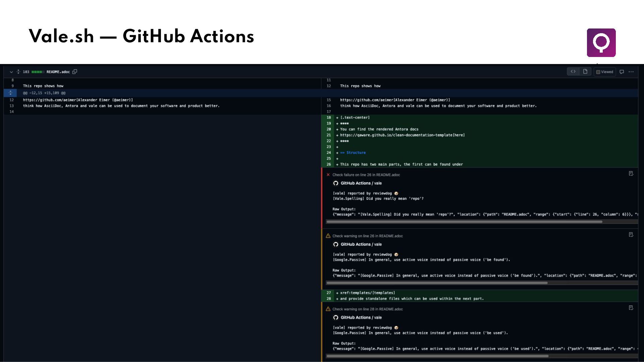This screenshot has width=644, height=362.
Task: Click the purple logo in slide corner
Action: point(601,43)
